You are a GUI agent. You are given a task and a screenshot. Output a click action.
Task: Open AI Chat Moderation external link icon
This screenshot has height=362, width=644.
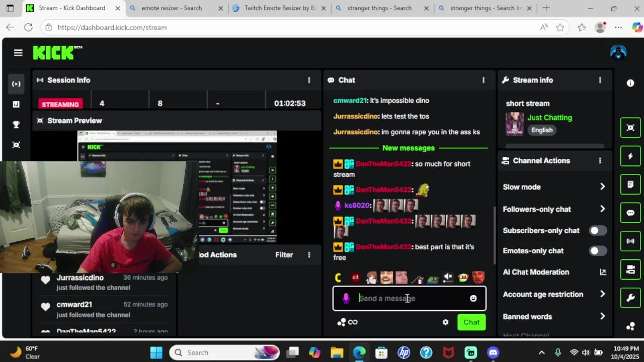[x=603, y=272]
